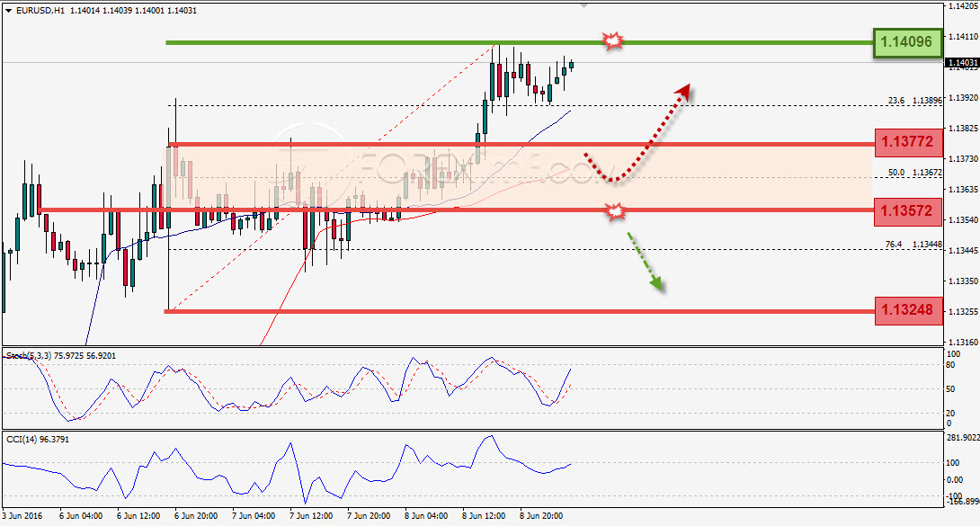Viewport: 980px width, 526px height.
Task: Click the 6 Jun 12:00 time label
Action: [138, 516]
